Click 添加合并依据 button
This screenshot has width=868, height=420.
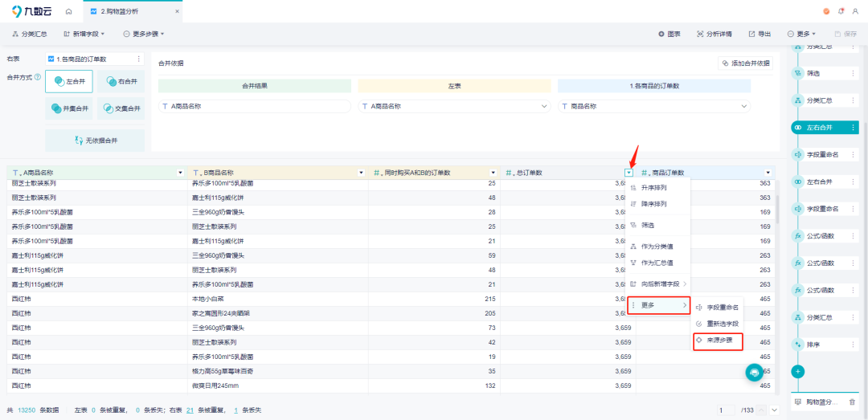point(746,63)
